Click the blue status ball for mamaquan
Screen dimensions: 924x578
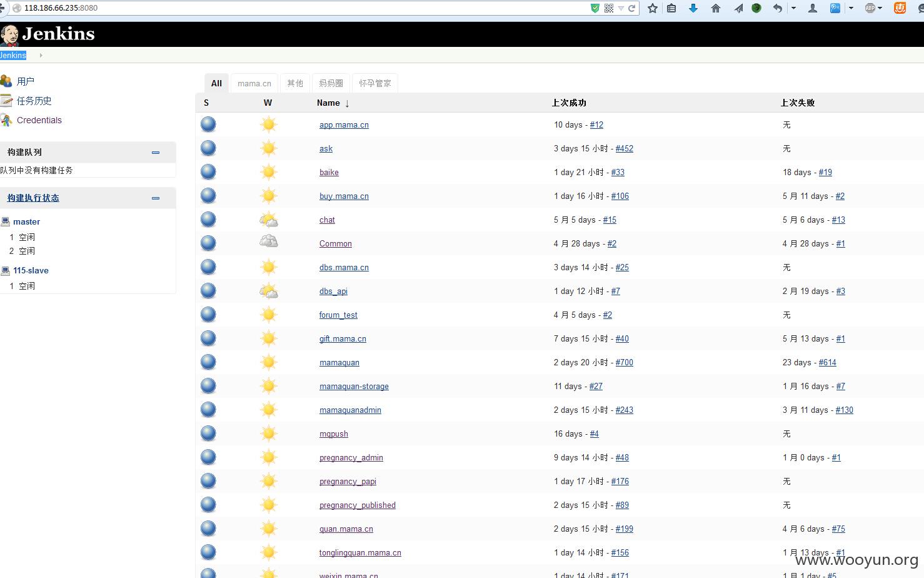[x=208, y=362]
